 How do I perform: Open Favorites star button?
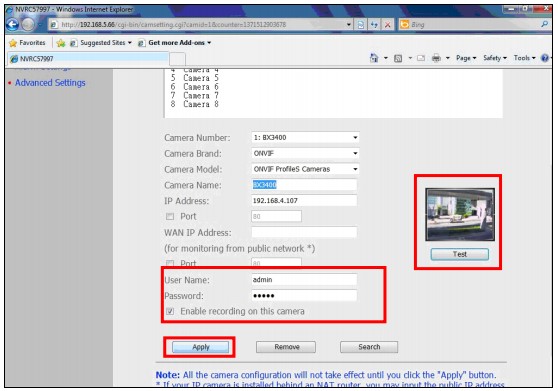[27, 43]
